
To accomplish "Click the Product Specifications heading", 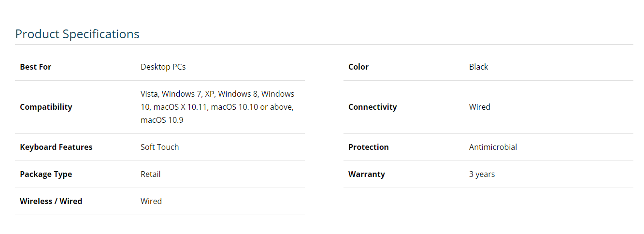I will tap(77, 34).
